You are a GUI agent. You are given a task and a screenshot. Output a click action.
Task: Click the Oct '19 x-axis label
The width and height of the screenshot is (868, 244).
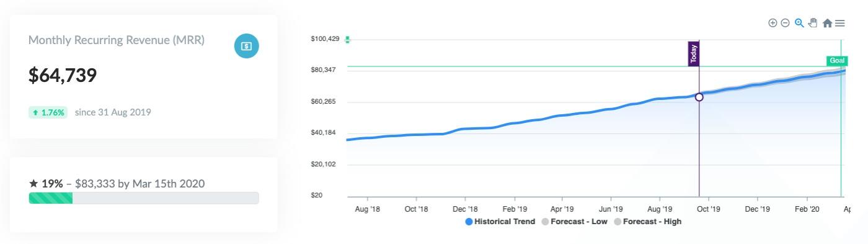pos(709,209)
